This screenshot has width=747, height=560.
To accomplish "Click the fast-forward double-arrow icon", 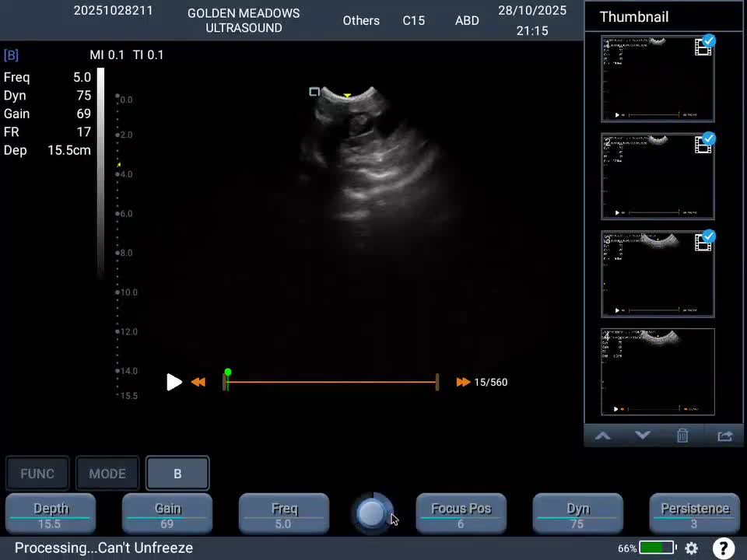I will pyautogui.click(x=463, y=382).
